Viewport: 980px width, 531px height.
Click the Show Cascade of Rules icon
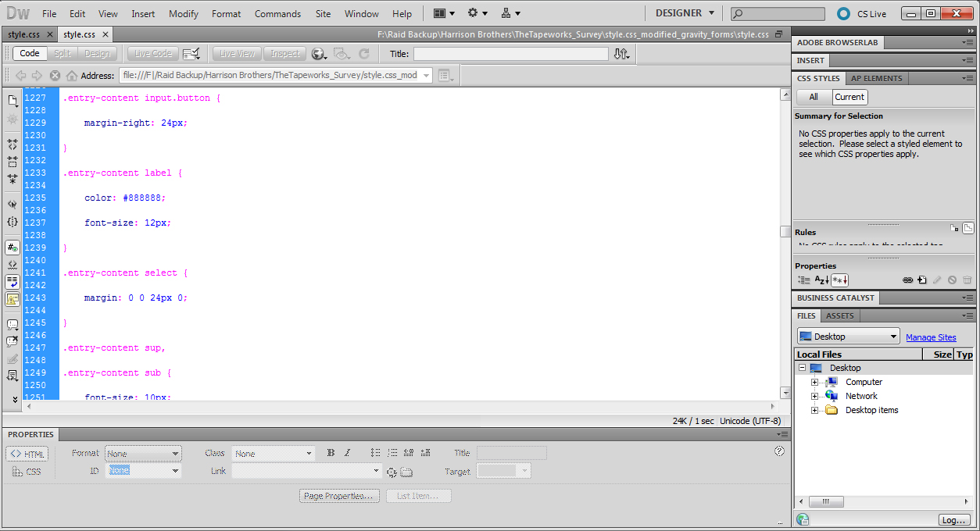(x=968, y=228)
